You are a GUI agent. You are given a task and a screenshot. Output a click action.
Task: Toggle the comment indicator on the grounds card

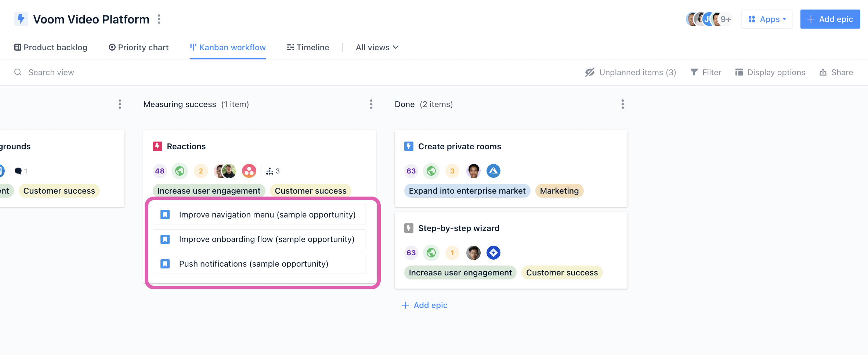point(21,171)
